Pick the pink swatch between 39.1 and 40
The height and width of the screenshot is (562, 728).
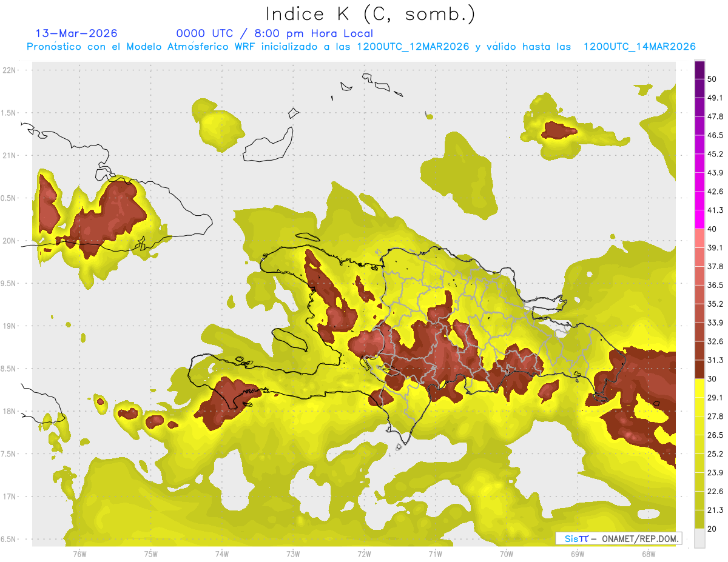(699, 238)
